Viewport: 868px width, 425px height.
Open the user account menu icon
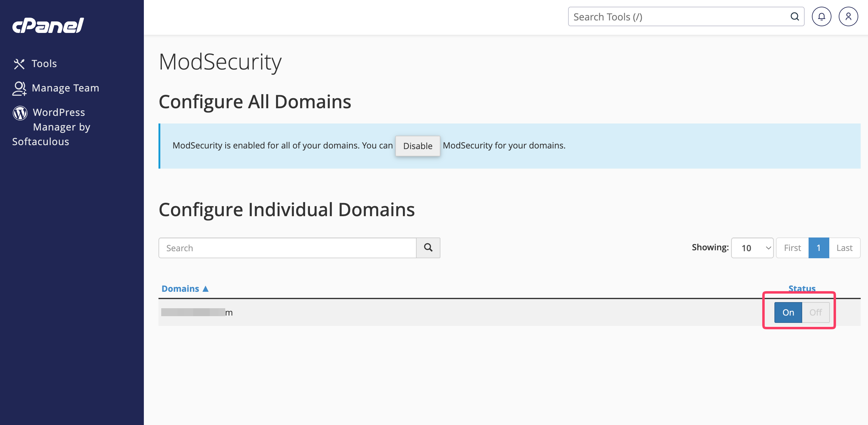coord(848,16)
